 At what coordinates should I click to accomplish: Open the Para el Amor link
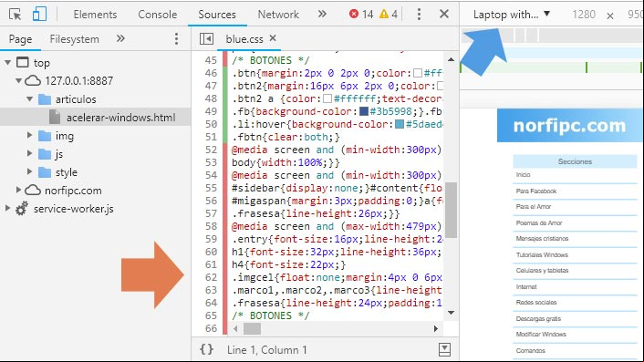pyautogui.click(x=533, y=206)
